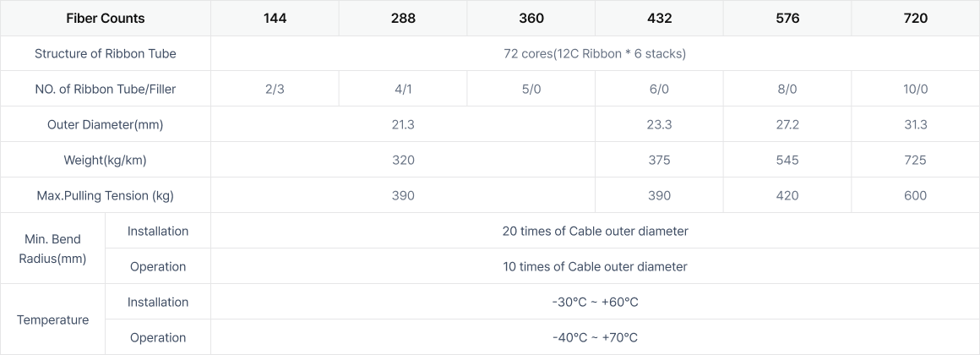The image size is (980, 355).
Task: Click the Min. Bend Radius(mm) label
Action: coord(52,248)
